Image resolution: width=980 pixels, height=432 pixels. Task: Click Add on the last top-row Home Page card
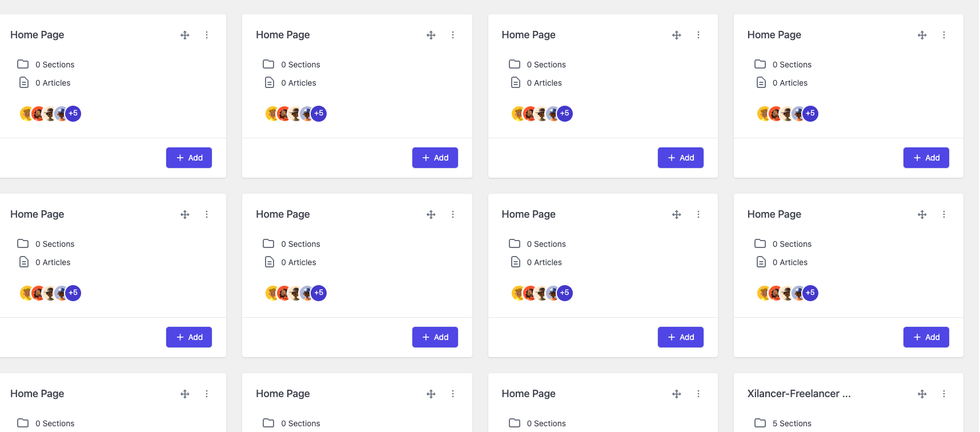(926, 158)
